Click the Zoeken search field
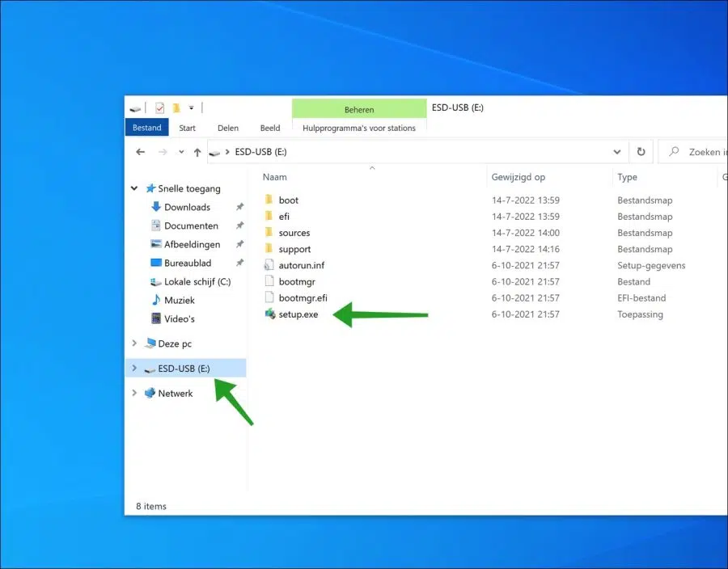This screenshot has width=728, height=569. point(692,152)
